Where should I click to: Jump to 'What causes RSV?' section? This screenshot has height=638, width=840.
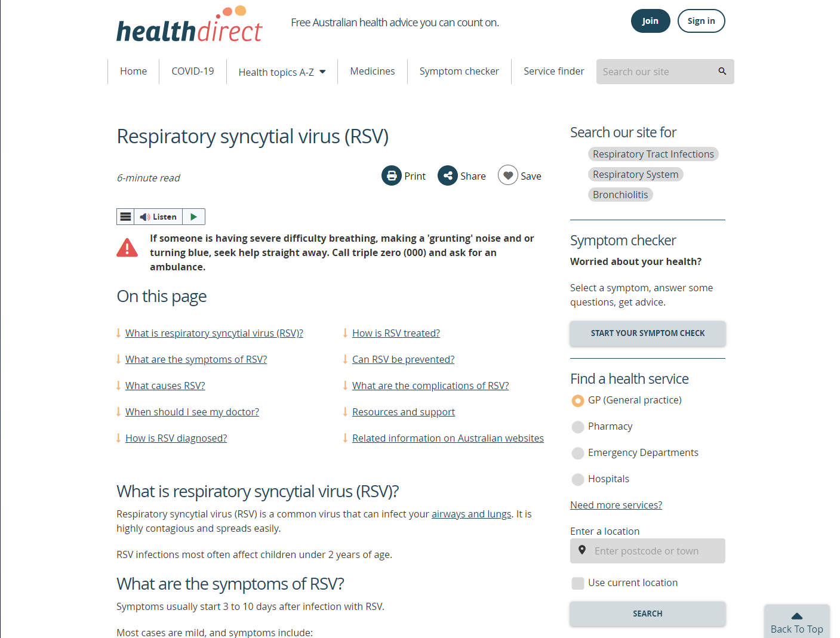[165, 386]
